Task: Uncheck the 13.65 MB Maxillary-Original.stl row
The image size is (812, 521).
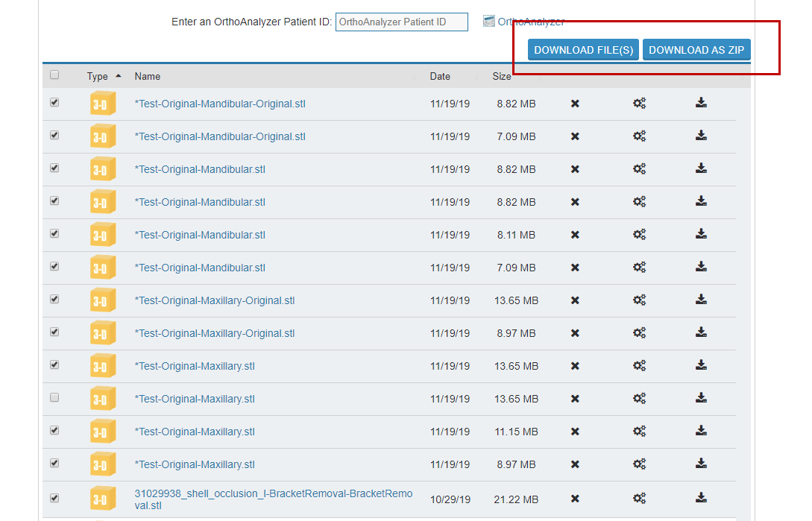Action: pyautogui.click(x=54, y=300)
